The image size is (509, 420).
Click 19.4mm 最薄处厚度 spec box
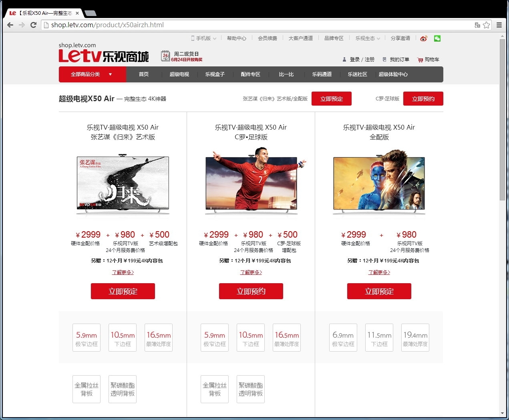pos(415,338)
